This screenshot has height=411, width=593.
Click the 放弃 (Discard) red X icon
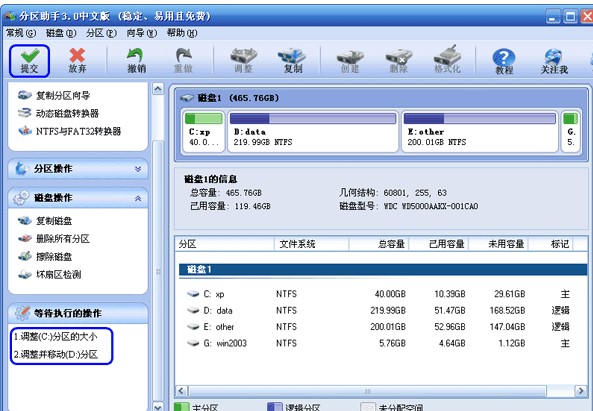77,60
